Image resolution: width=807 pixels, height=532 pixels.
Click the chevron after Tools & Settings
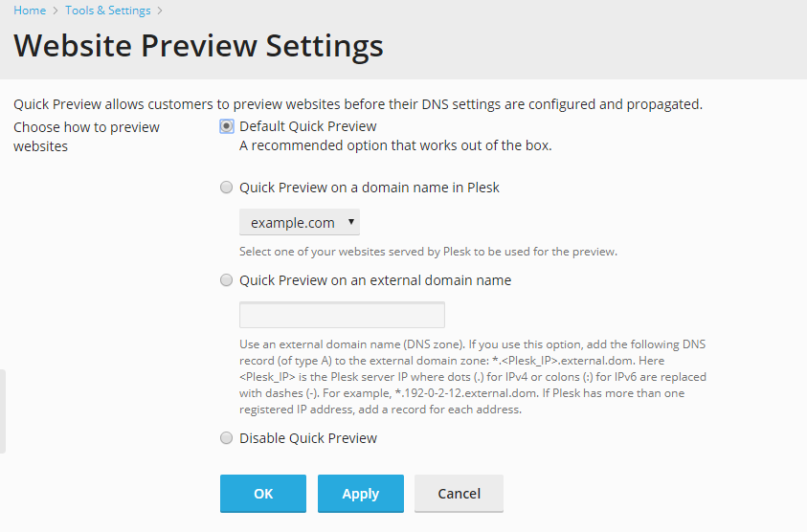[160, 11]
